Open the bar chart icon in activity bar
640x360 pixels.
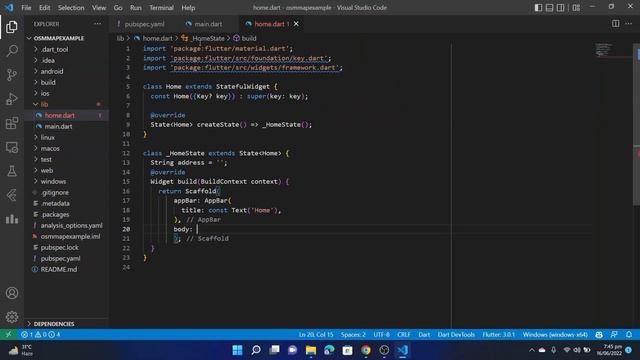[x=12, y=219]
